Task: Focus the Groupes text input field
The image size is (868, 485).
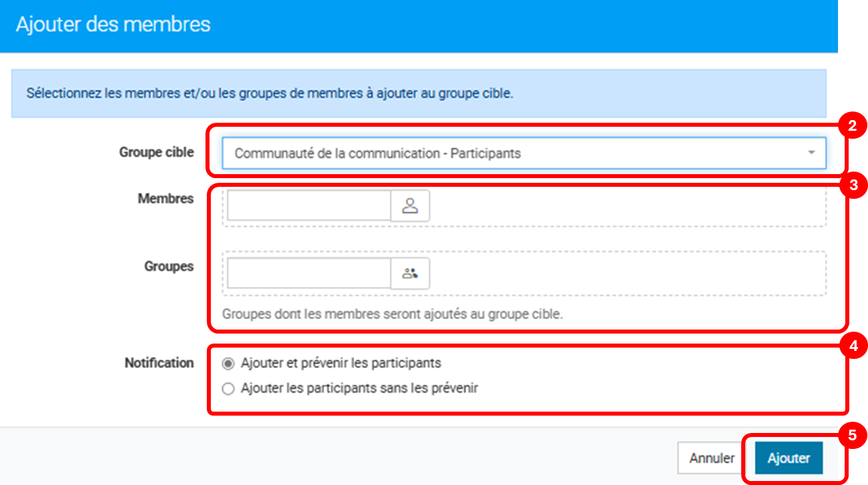Action: [x=309, y=274]
